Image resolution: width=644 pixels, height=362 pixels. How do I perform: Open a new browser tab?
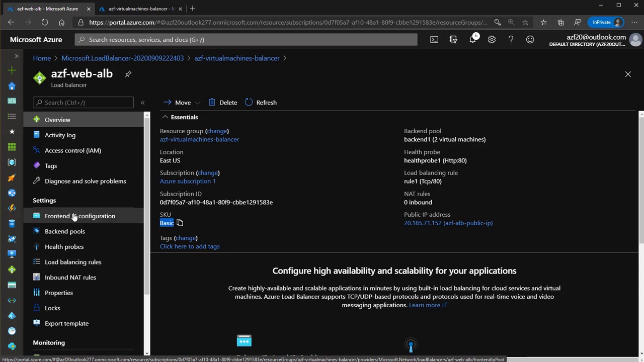[193, 8]
